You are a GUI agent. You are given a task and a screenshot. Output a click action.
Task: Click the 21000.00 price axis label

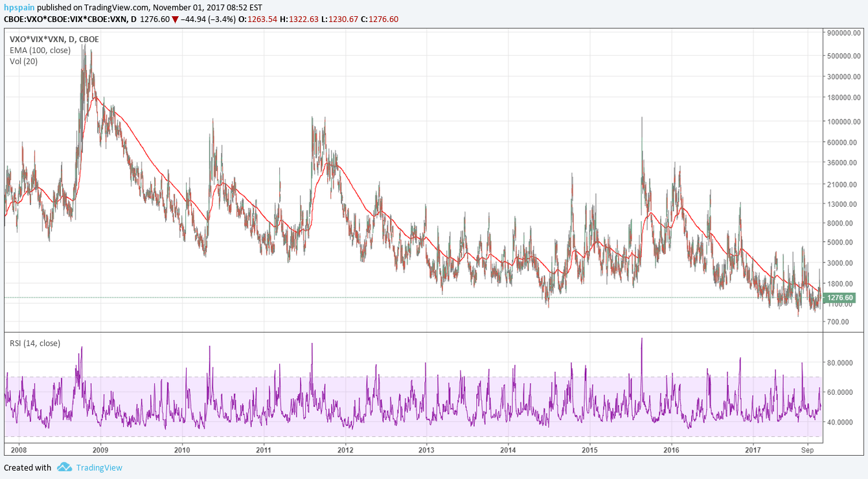(843, 184)
